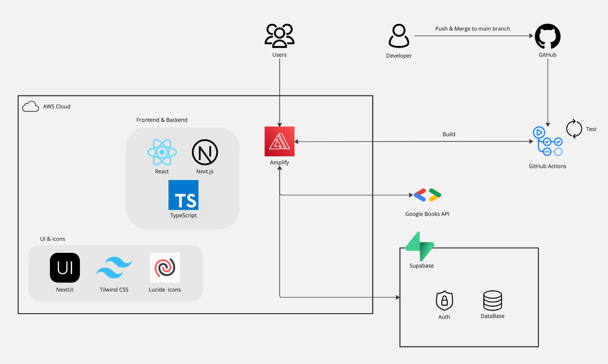Select the 'Supabase' caption text
The width and height of the screenshot is (608, 364).
(422, 266)
